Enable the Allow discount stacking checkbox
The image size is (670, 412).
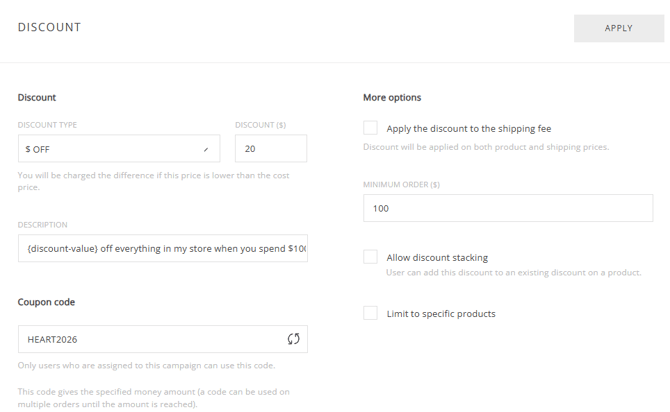[371, 257]
